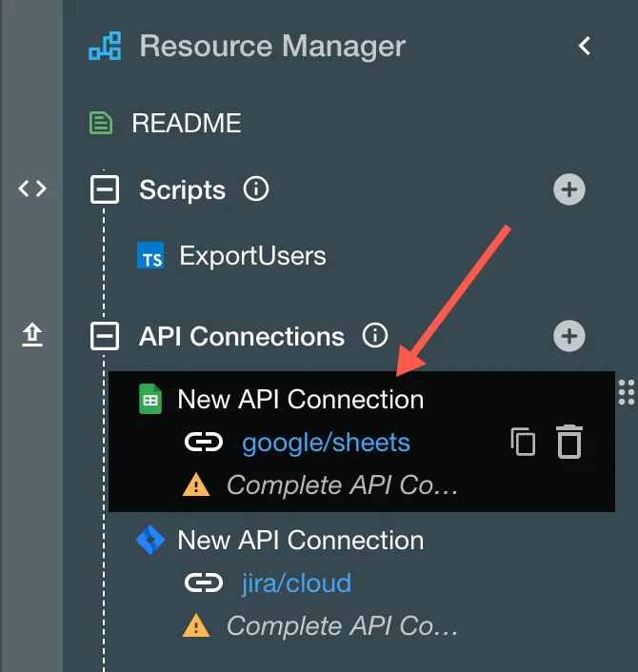Click the Complete API Co… text under google/sheets
Screen dimensions: 638x672
[342, 485]
